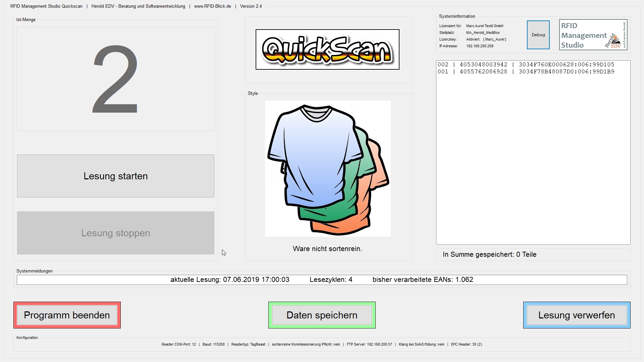Click 'In Summe gespeichert: 0 Teile' label

[490, 254]
